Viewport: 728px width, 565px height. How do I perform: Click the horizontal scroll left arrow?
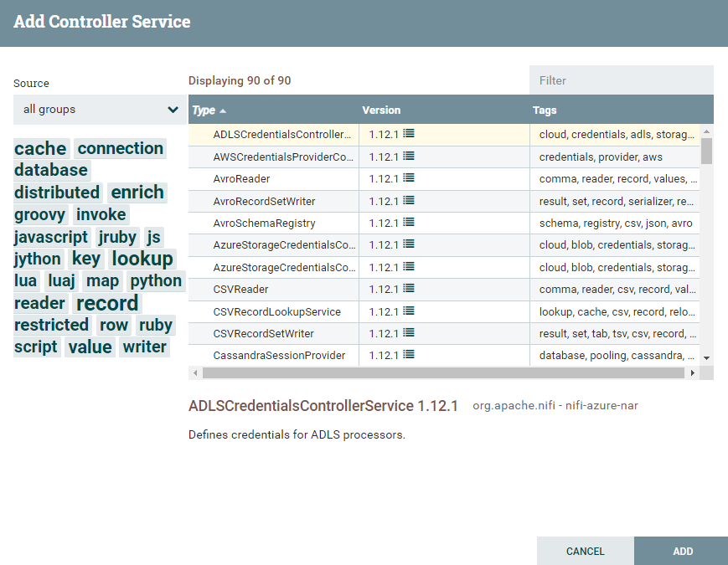click(x=195, y=373)
